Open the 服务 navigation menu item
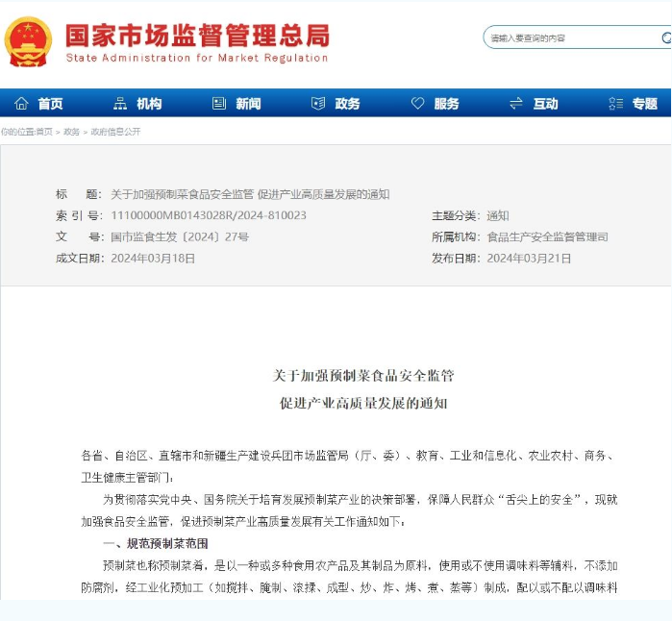This screenshot has width=672, height=621. pos(447,104)
